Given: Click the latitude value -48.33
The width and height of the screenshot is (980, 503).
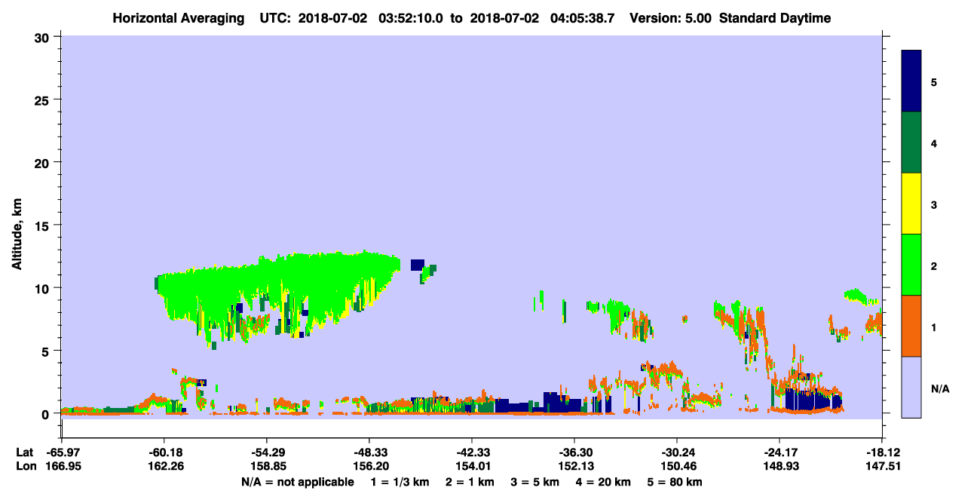Looking at the screenshot, I should pyautogui.click(x=369, y=452).
